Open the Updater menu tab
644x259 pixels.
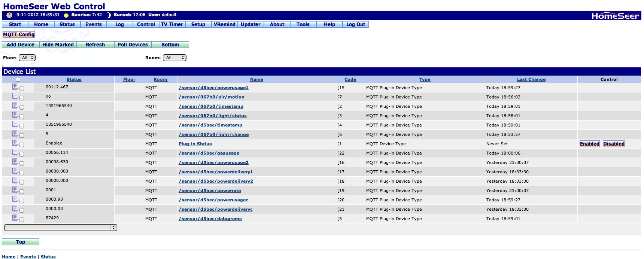251,24
